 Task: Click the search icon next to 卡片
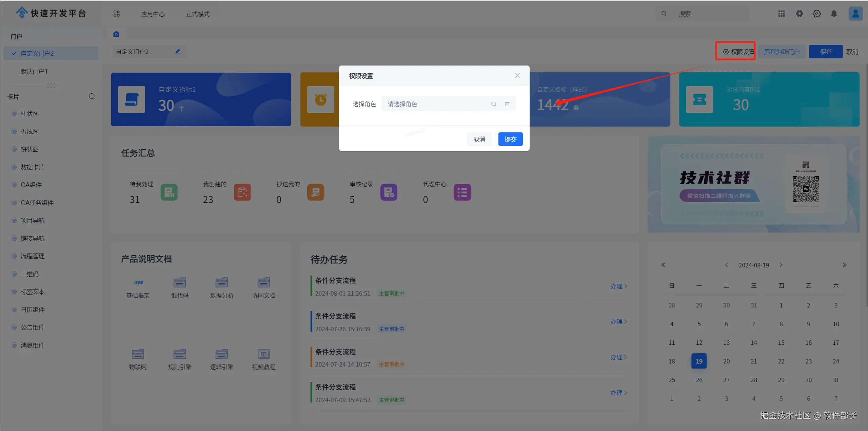pyautogui.click(x=92, y=96)
